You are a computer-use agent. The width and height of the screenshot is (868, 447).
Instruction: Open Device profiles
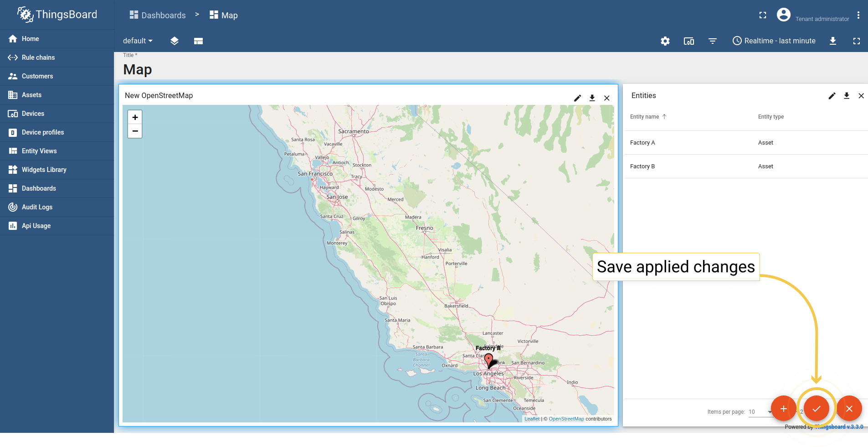point(57,132)
